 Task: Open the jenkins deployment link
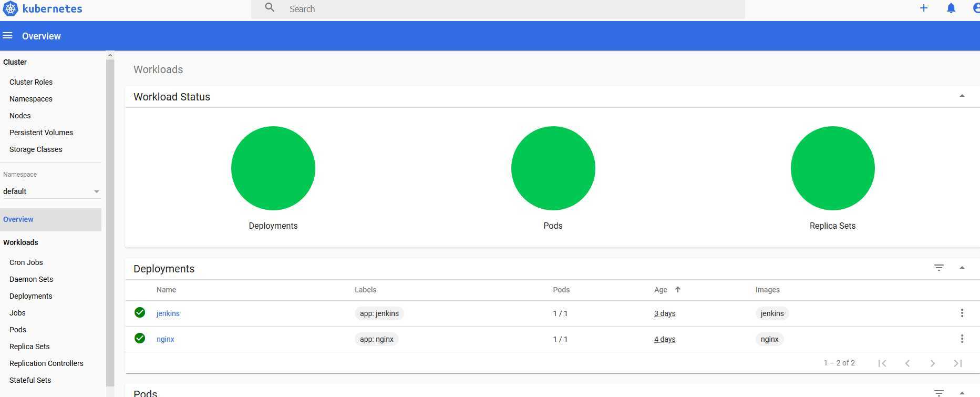point(168,313)
